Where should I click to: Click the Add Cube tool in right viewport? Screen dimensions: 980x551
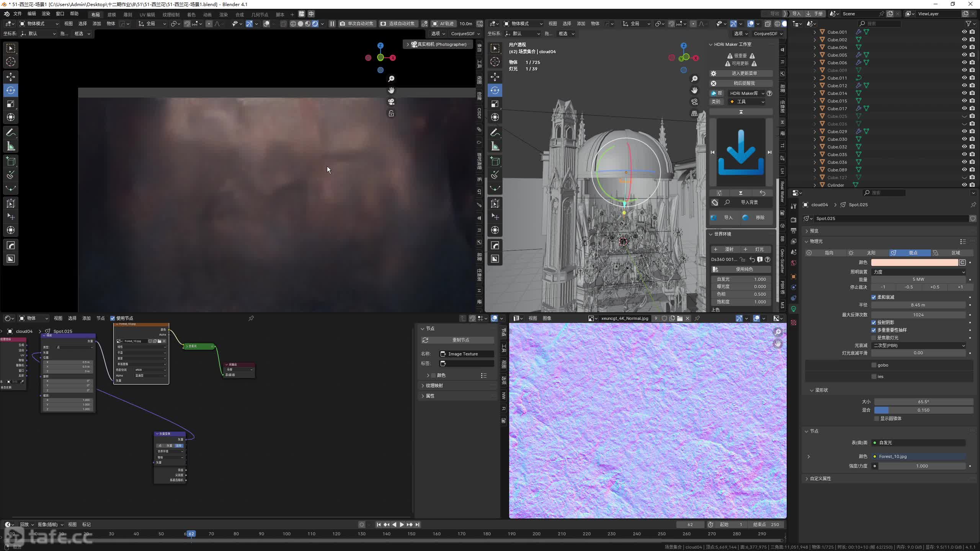(x=495, y=161)
